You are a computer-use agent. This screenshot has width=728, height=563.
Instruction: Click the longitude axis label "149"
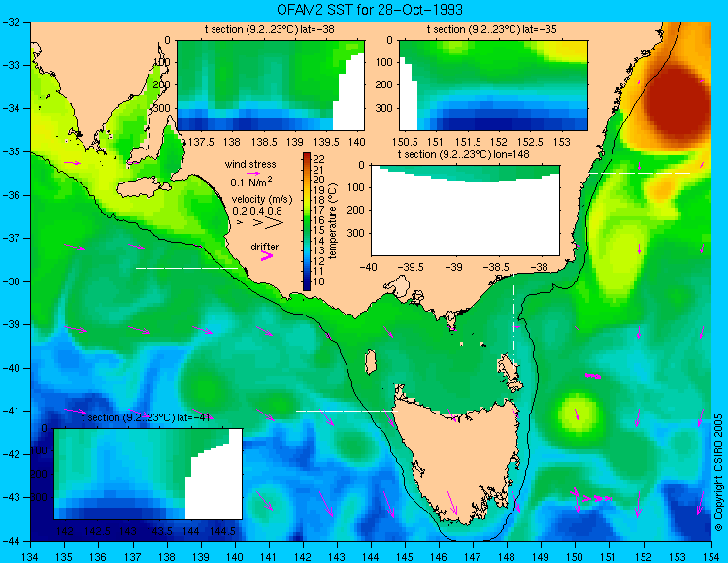541,556
